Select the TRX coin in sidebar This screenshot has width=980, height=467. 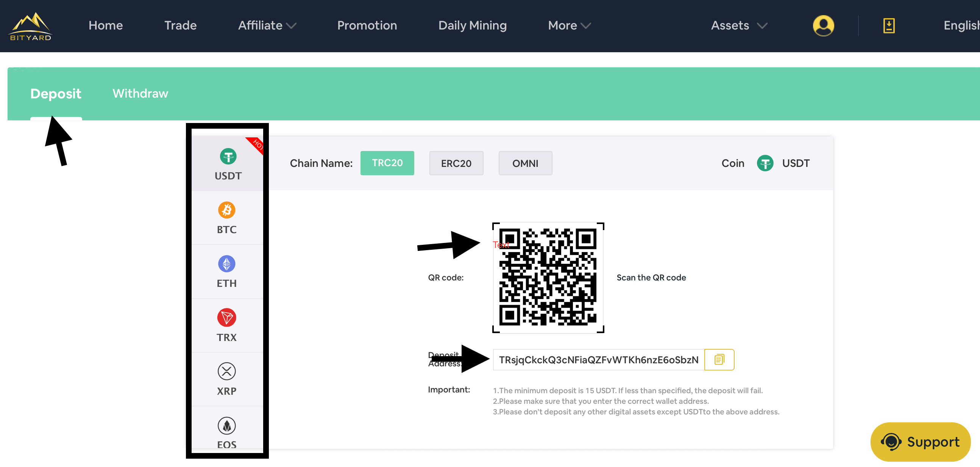(228, 326)
